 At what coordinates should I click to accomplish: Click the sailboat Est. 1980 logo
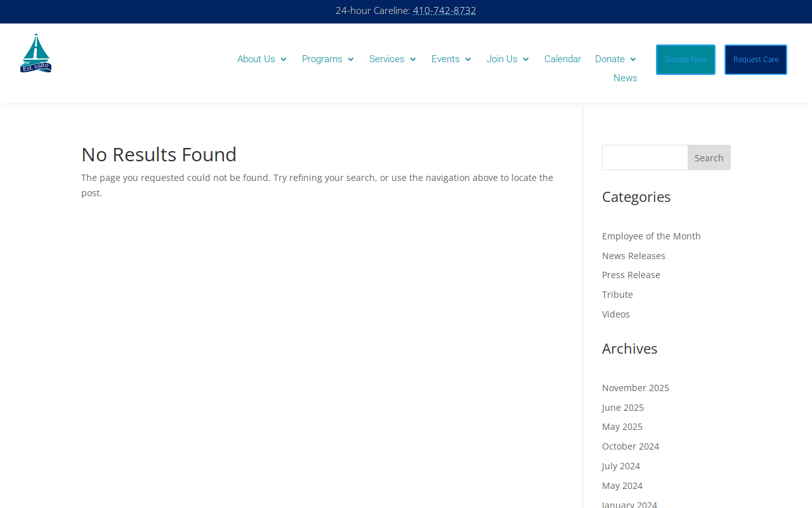point(36,53)
